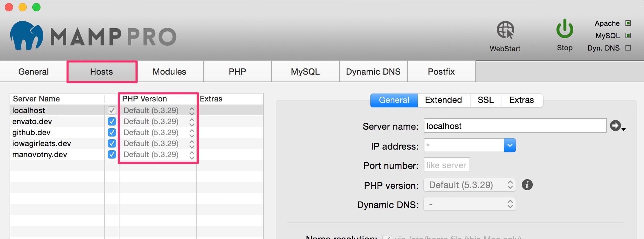Click the red close window button
Viewport: 644px width, 239px height.
click(9, 7)
